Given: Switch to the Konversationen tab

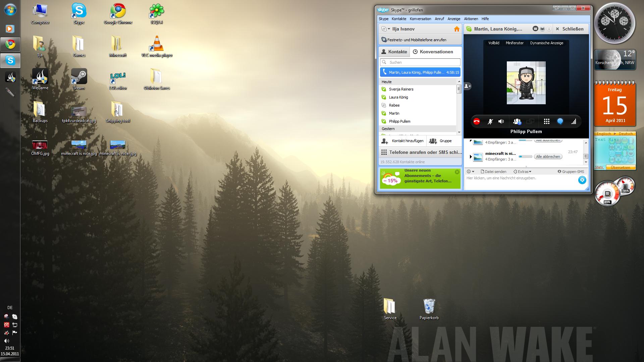Looking at the screenshot, I should 433,52.
